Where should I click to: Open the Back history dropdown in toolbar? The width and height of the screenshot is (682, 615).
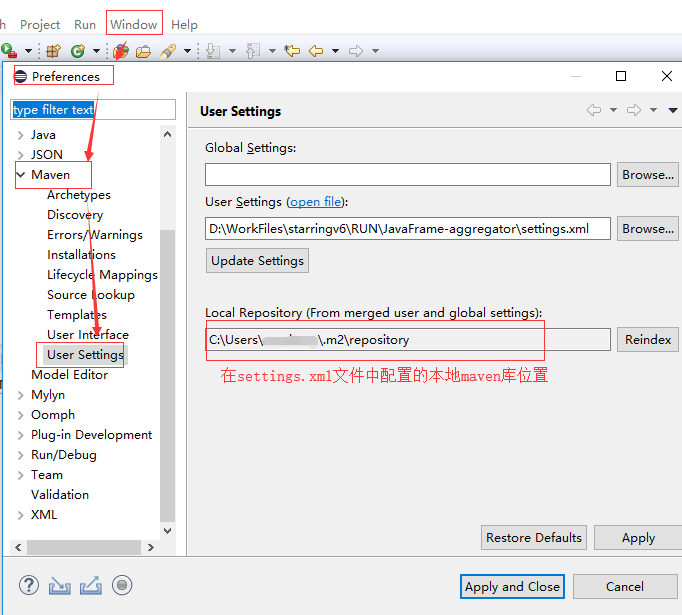[x=335, y=51]
